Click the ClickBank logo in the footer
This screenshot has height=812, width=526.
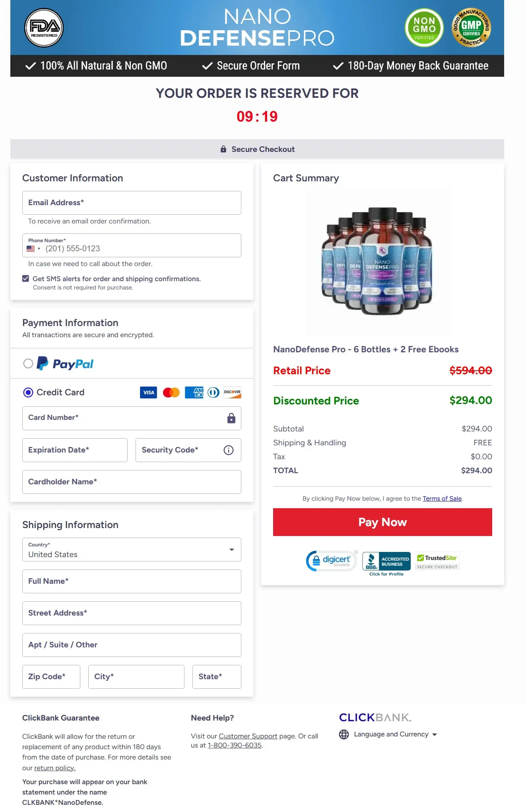tap(374, 717)
